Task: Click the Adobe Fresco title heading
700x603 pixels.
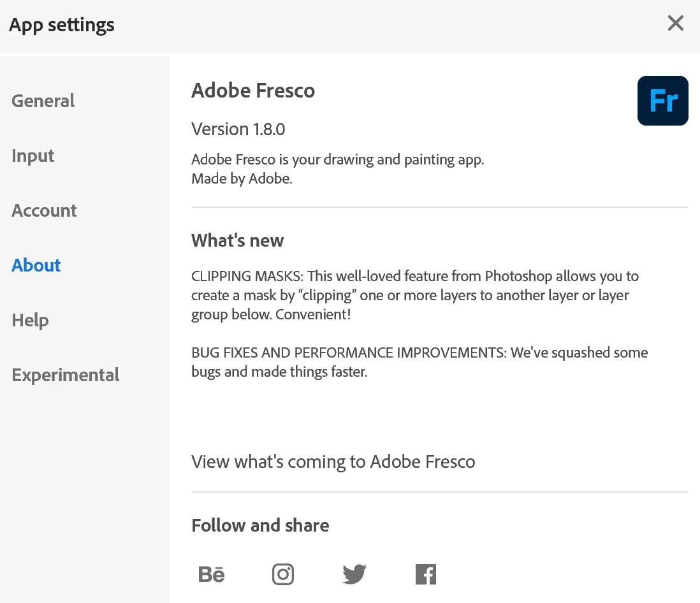Action: click(x=253, y=91)
